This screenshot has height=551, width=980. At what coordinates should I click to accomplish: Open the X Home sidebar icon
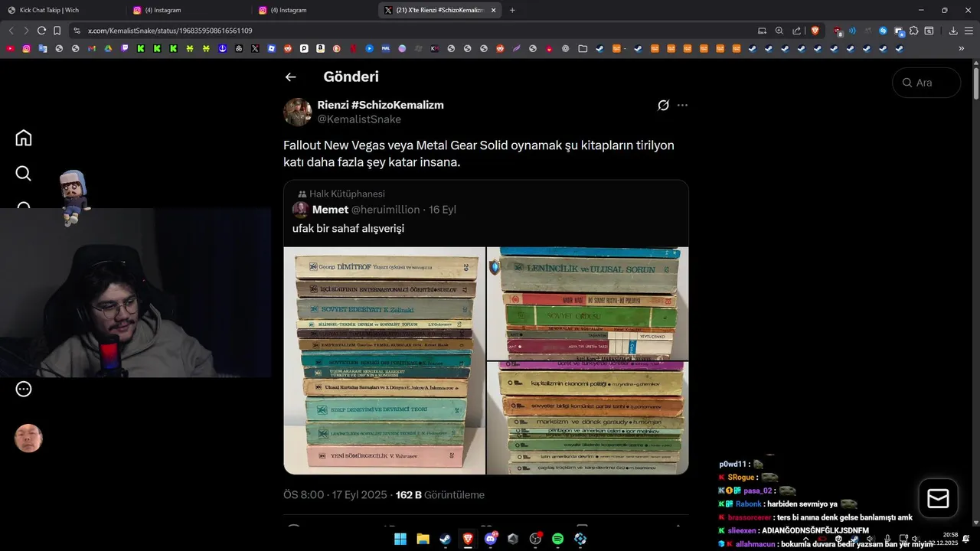[x=24, y=138]
